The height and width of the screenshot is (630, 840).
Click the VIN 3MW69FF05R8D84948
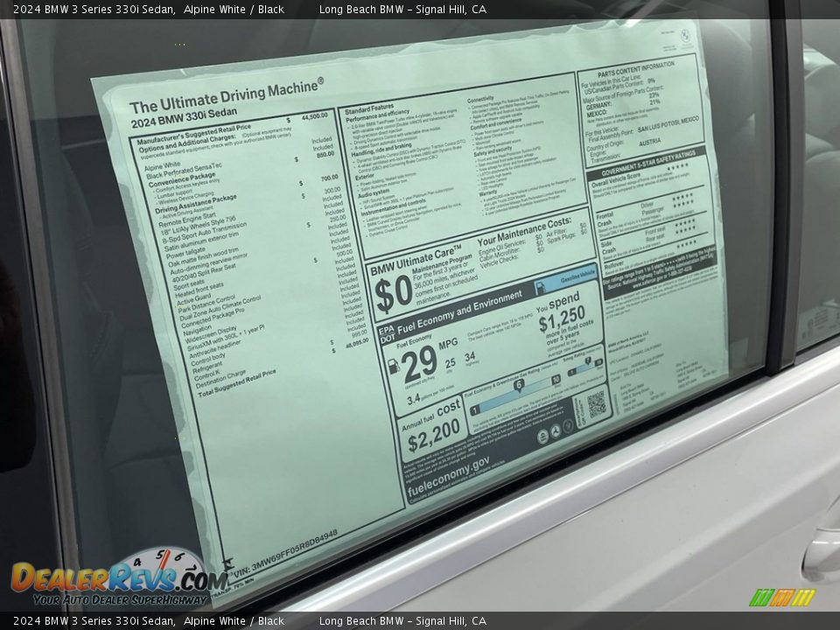tap(285, 556)
